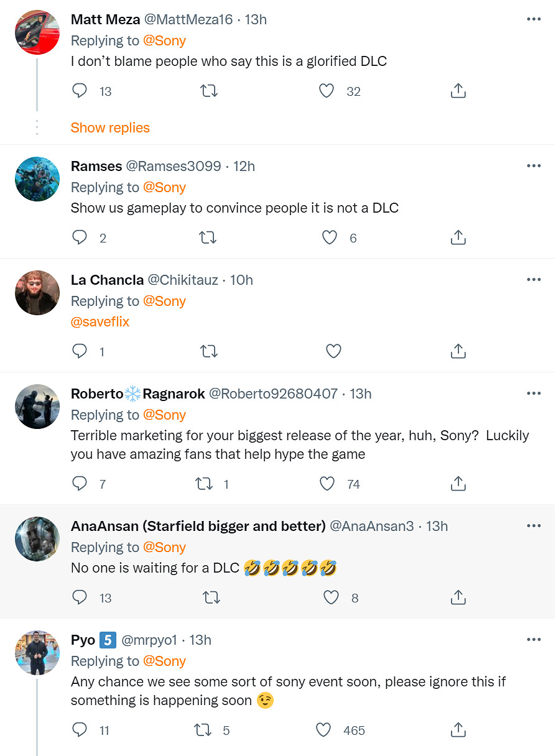Open @Sony link in Ramses's reply
Image resolution: width=556 pixels, height=756 pixels.
(165, 187)
